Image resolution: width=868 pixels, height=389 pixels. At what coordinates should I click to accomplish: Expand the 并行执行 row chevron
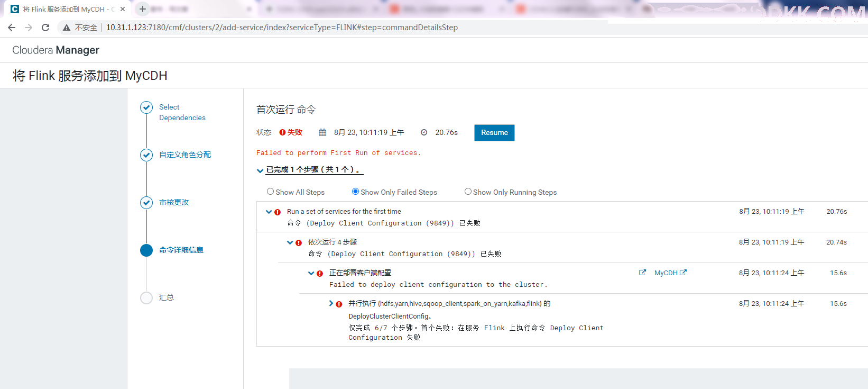tap(331, 303)
